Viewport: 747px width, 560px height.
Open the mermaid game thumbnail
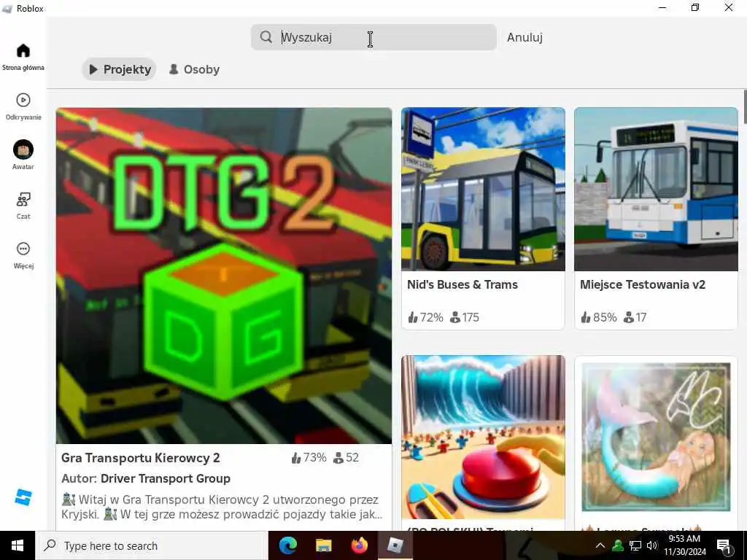click(656, 437)
